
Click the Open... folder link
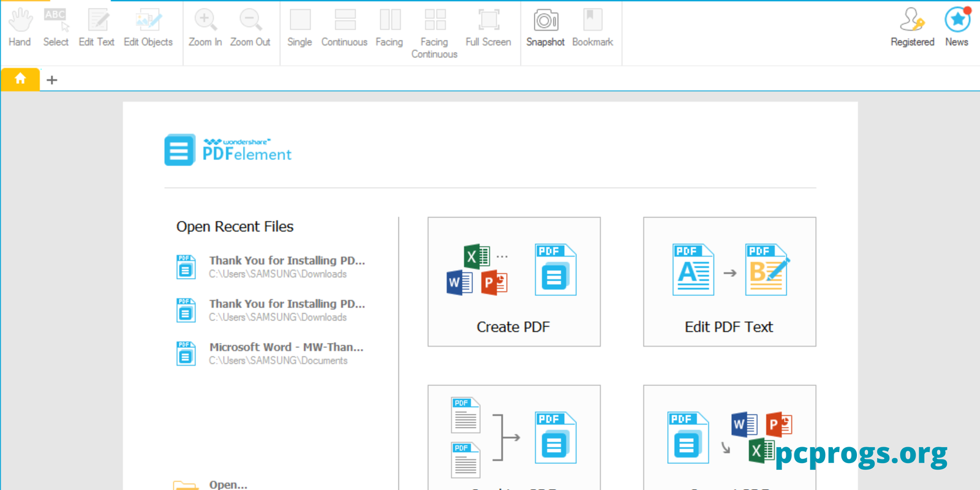(x=211, y=484)
